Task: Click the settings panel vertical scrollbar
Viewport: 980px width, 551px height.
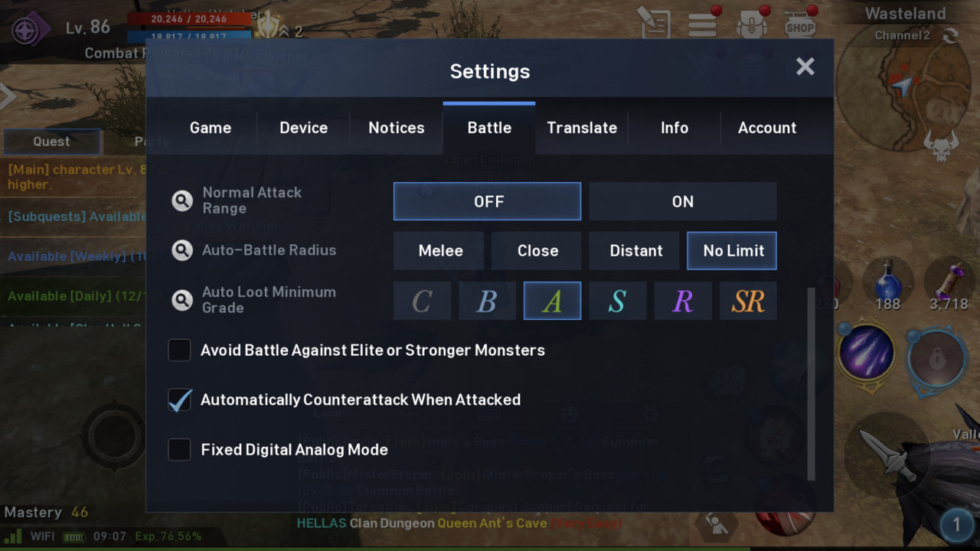Action: [x=811, y=384]
